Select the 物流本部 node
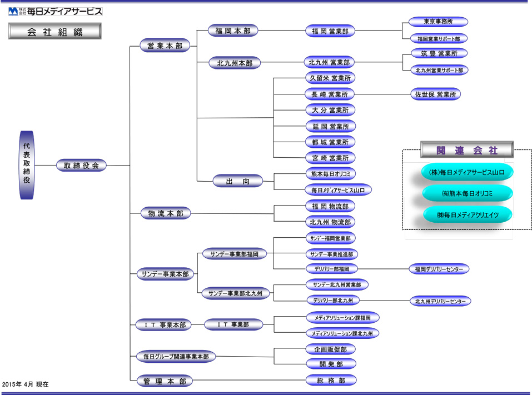This screenshot has width=532, height=395. 166,213
